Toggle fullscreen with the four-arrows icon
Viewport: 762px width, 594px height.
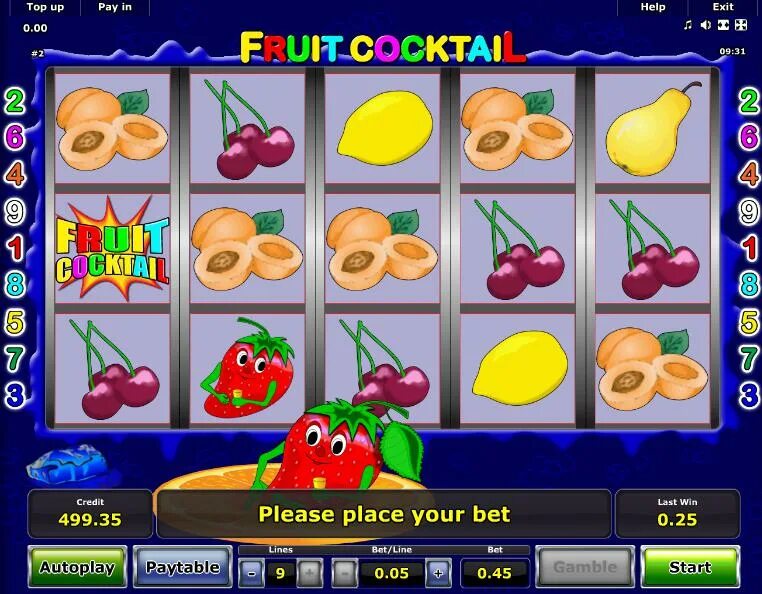point(741,25)
